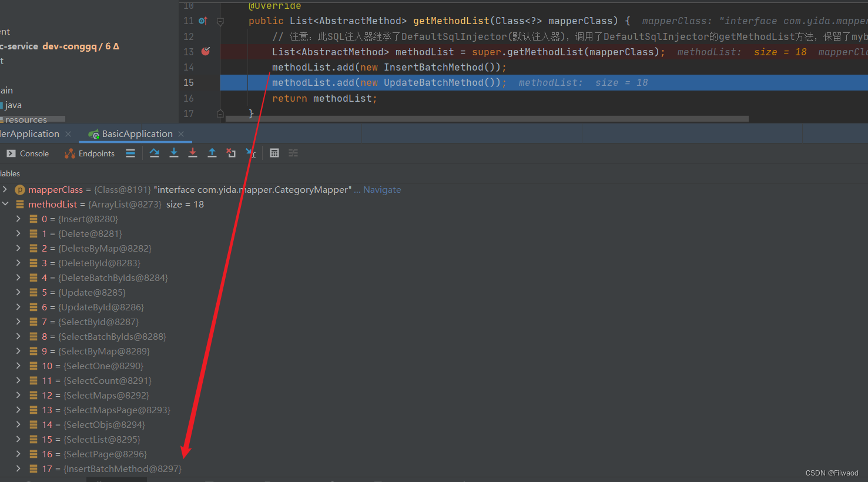
Task: Expand element 3 DeleteById@8283
Action: pos(18,263)
